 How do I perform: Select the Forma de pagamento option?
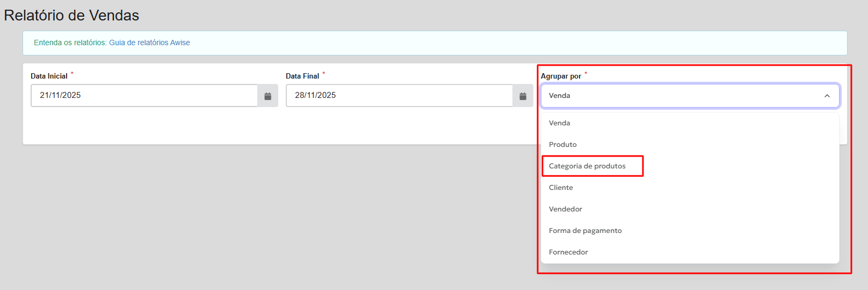click(x=585, y=231)
